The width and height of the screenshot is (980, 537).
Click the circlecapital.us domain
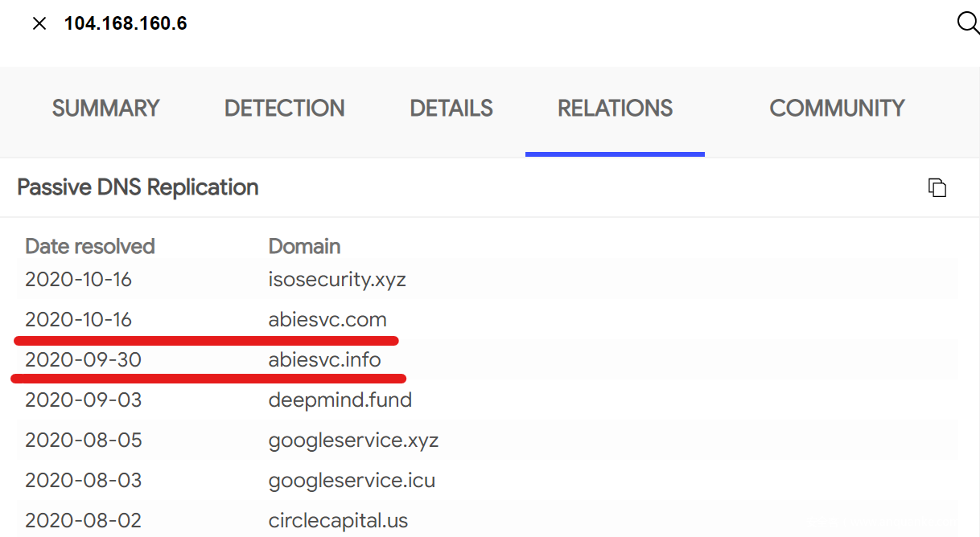click(338, 521)
